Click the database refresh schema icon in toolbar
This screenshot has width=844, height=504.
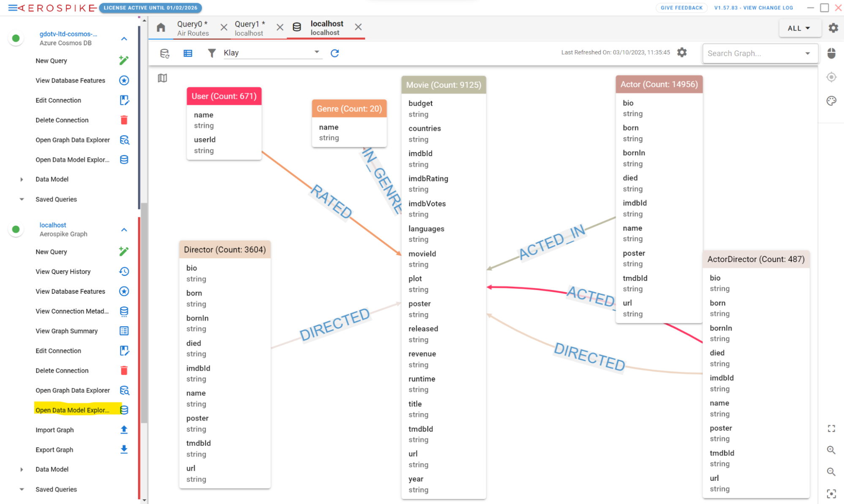(165, 53)
